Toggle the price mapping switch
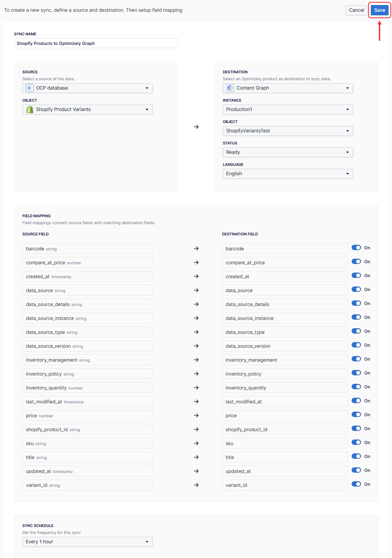 [356, 415]
